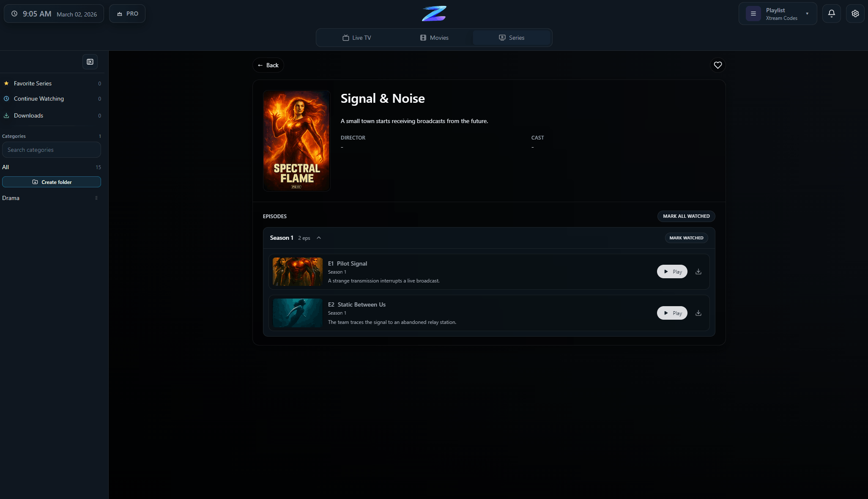Click the Create folder button
The height and width of the screenshot is (499, 868).
point(52,182)
